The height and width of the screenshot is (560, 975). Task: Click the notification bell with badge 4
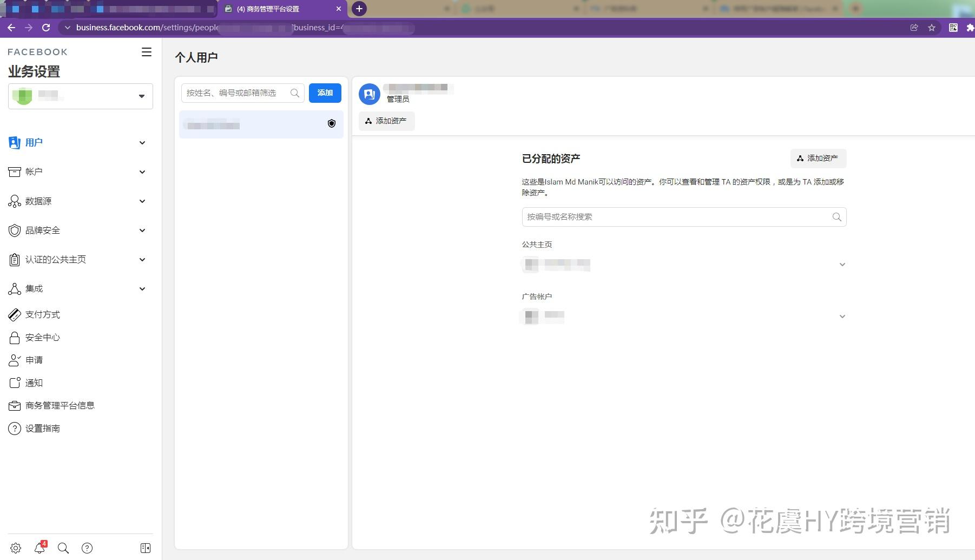coord(39,548)
